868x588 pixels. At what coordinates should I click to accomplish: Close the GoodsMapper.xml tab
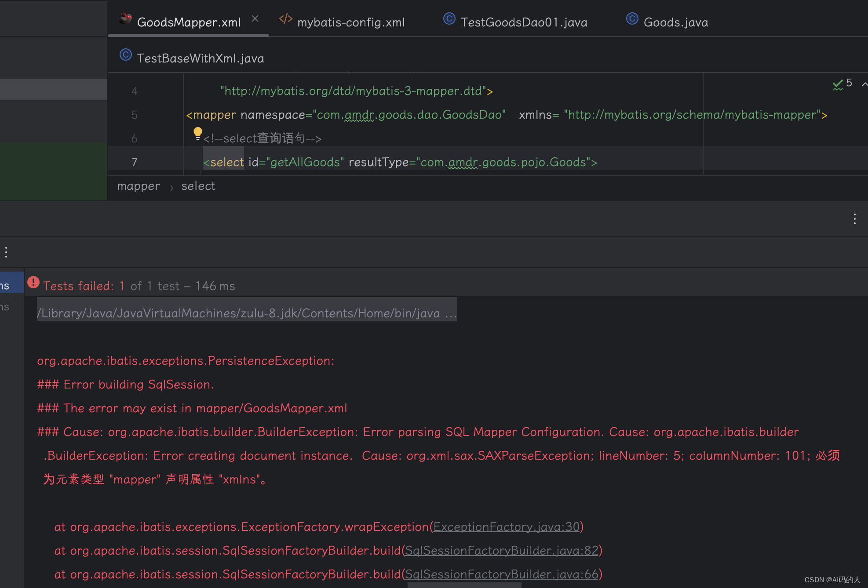click(x=255, y=18)
